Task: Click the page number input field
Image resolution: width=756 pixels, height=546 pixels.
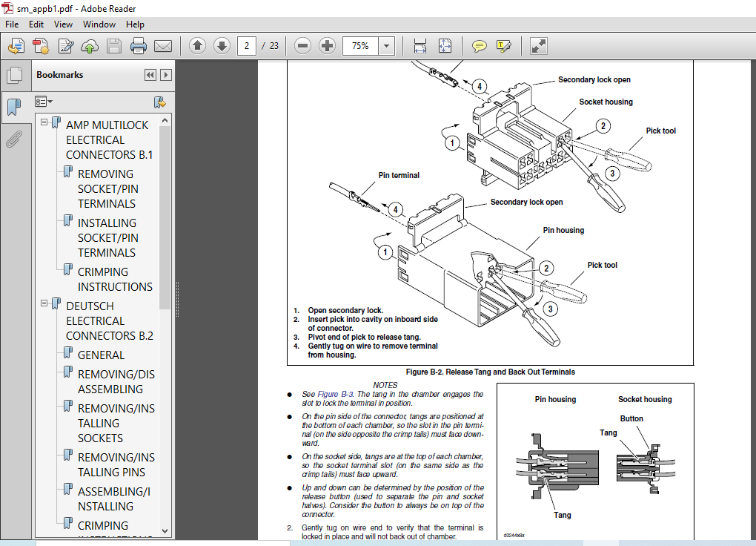Action: (x=246, y=46)
